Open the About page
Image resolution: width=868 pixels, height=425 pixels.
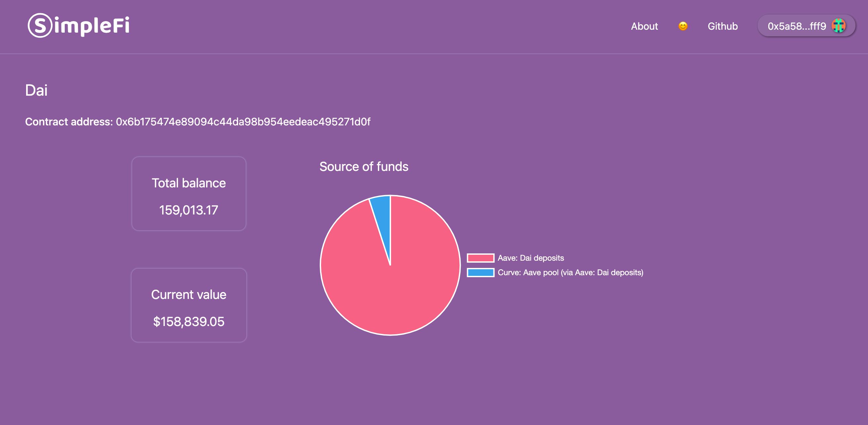(x=644, y=26)
